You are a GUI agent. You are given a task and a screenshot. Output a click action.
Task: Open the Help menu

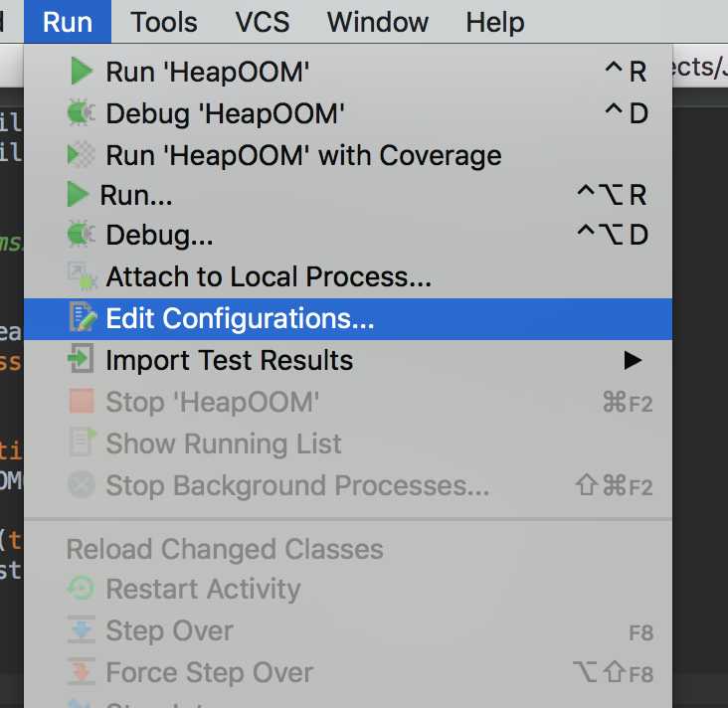tap(495, 22)
